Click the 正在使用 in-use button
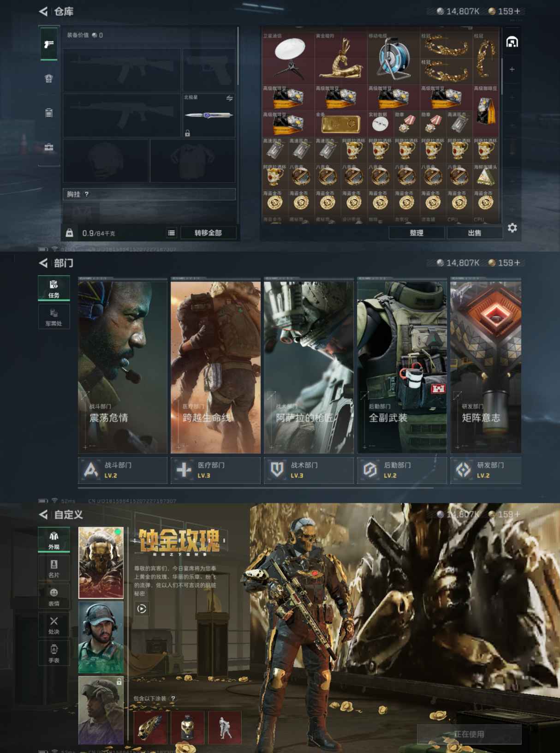The image size is (560, 753). tap(469, 734)
